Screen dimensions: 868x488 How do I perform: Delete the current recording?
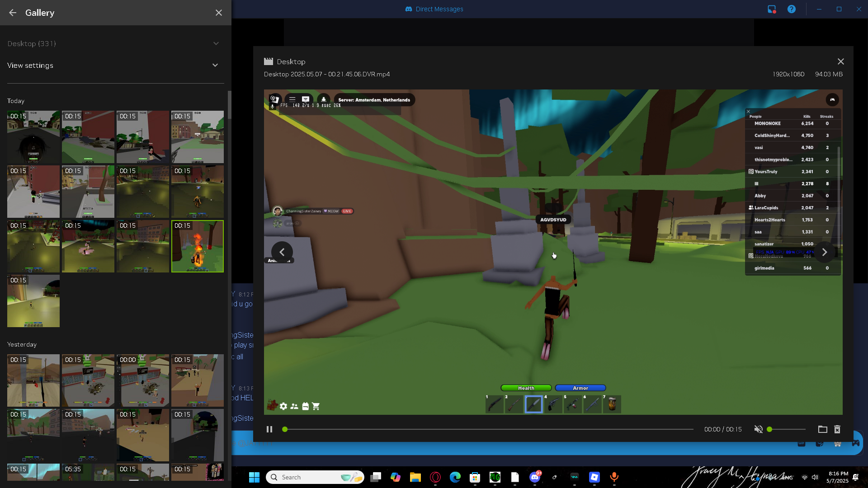[837, 429]
